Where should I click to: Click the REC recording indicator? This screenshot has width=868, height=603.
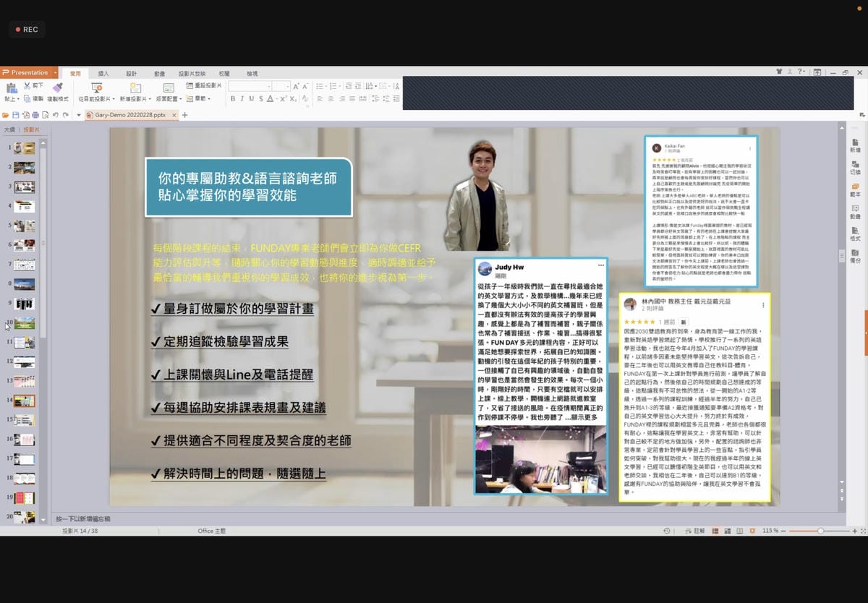pos(26,30)
